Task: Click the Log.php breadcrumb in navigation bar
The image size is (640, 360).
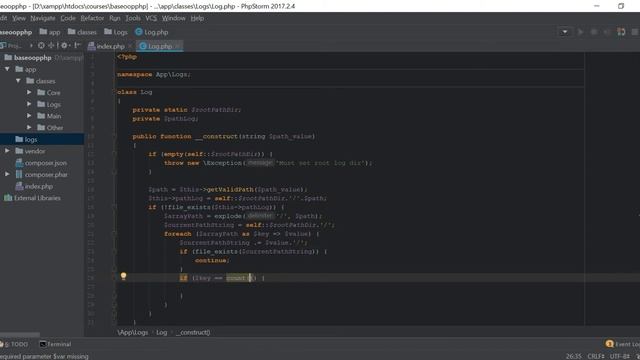Action: (x=151, y=32)
